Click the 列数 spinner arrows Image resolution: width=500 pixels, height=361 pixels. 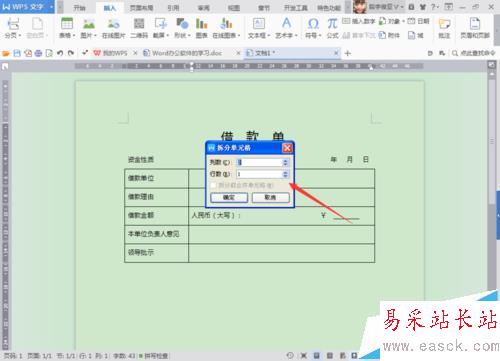pos(285,162)
